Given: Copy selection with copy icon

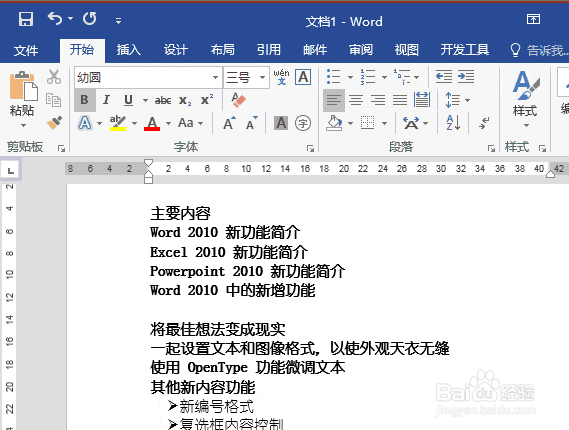Looking at the screenshot, I should (53, 100).
